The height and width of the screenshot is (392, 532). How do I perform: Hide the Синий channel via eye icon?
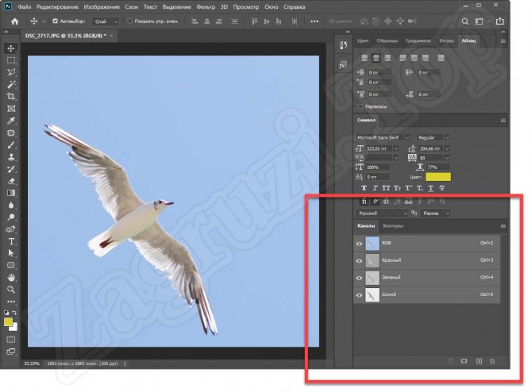point(359,295)
